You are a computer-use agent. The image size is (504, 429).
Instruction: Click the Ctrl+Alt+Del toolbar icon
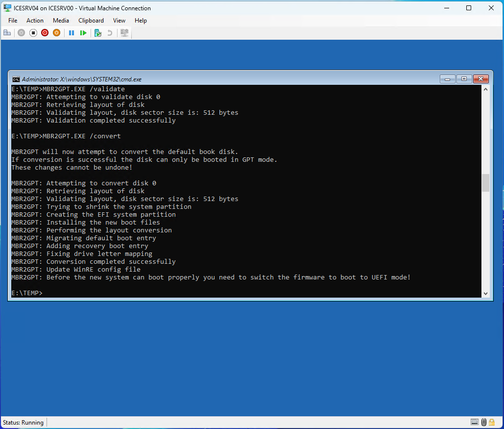7,33
